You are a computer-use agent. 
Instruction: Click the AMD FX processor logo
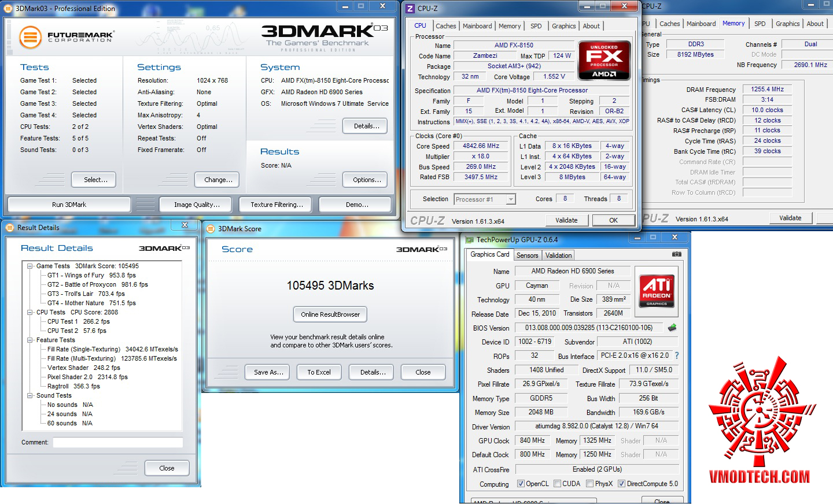pyautogui.click(x=604, y=60)
